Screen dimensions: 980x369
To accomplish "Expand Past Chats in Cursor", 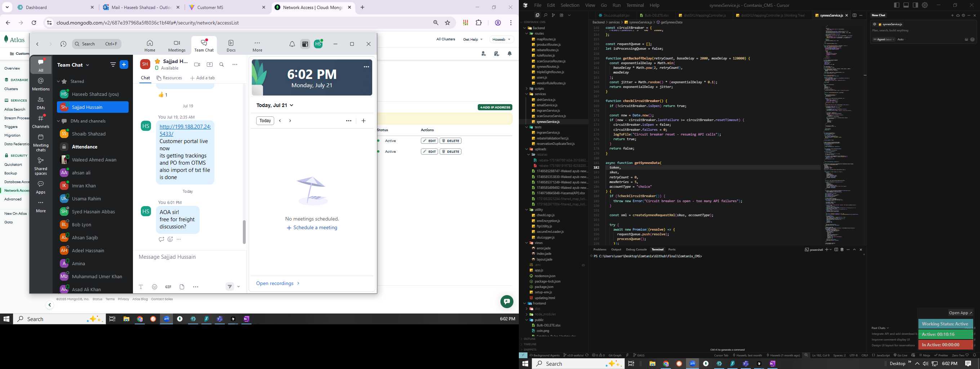I will (x=880, y=328).
